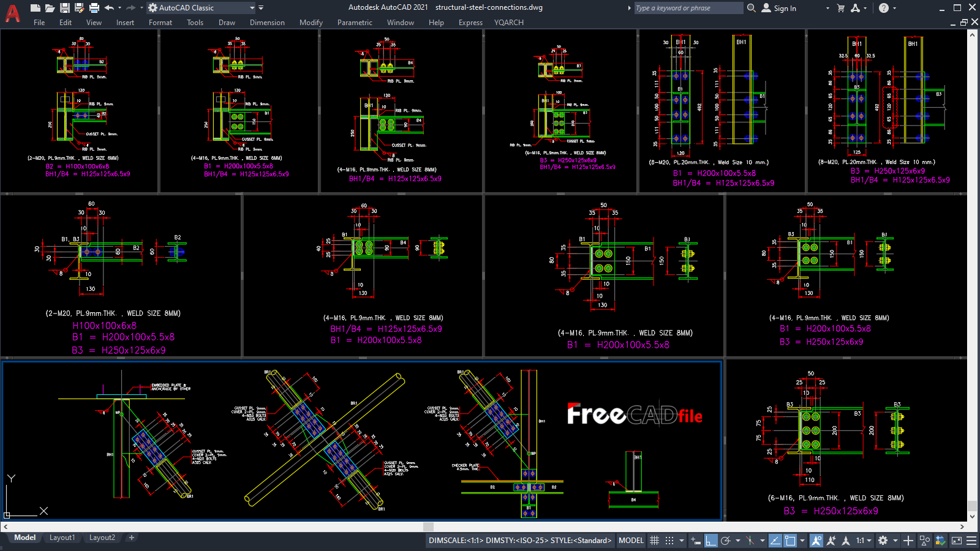Toggle Dynamic Input on the status bar
Viewport: 980px width, 551px height.
pos(695,541)
